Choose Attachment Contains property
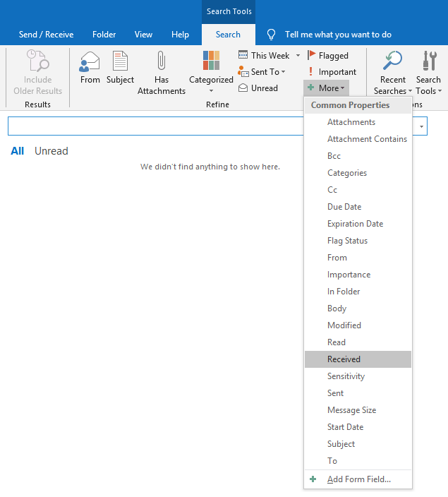This screenshot has height=497, width=448. 358,139
